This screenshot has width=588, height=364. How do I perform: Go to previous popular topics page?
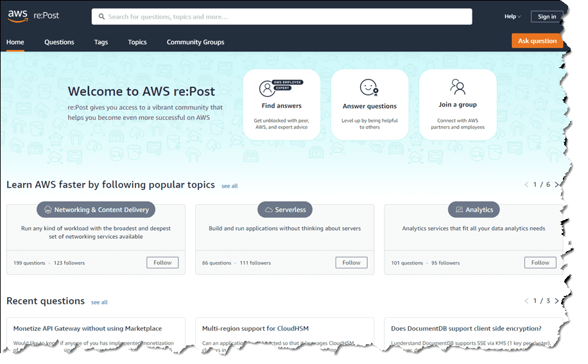(526, 184)
